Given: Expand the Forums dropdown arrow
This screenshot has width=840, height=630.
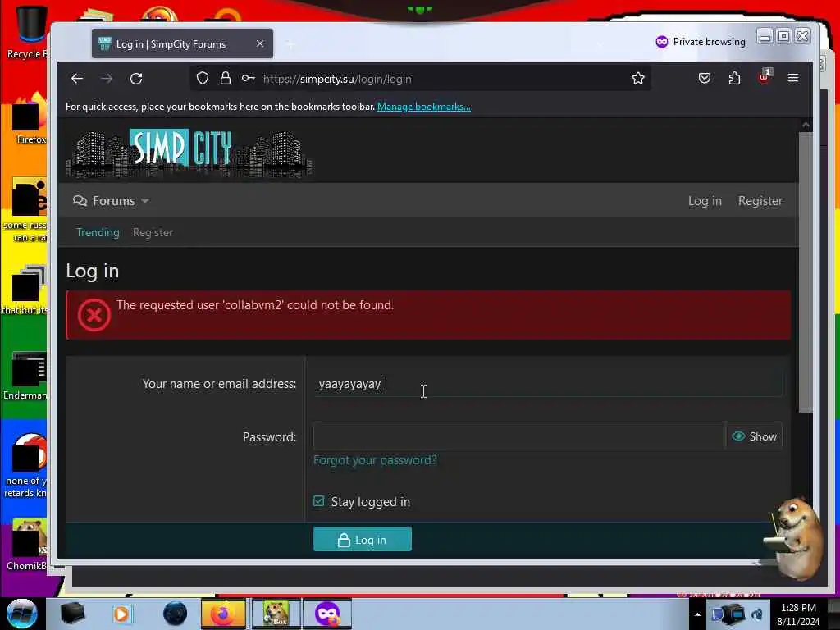Looking at the screenshot, I should 144,202.
